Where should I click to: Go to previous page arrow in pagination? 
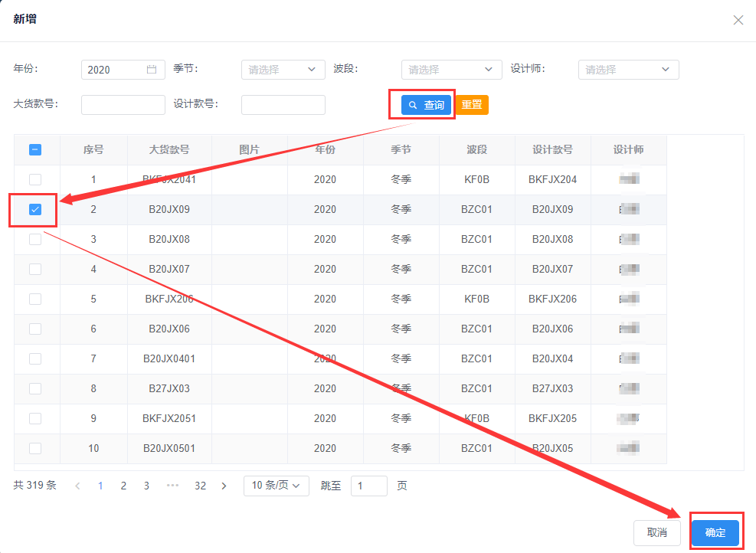click(x=77, y=486)
